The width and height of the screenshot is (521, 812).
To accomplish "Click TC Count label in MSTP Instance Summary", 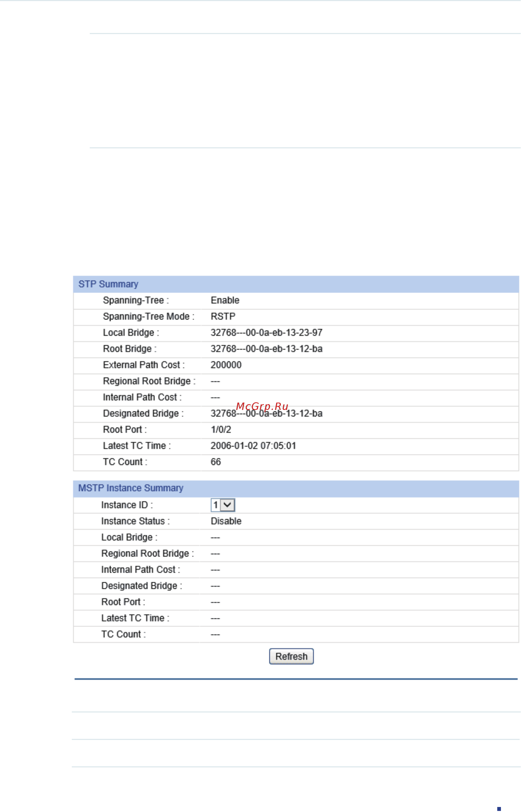I will click(124, 634).
